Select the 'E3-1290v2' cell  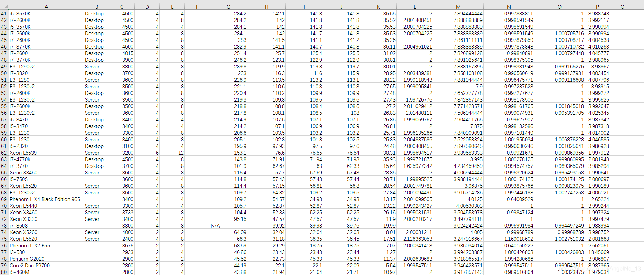46,67
